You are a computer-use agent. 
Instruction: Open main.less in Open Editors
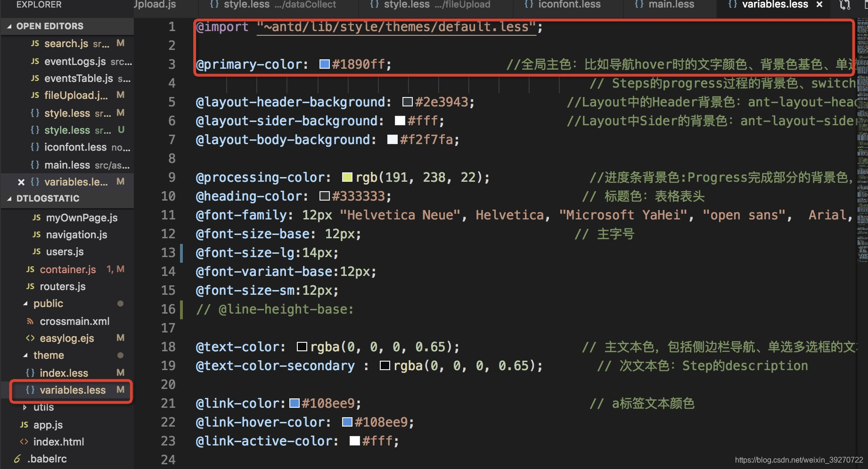pyautogui.click(x=67, y=165)
